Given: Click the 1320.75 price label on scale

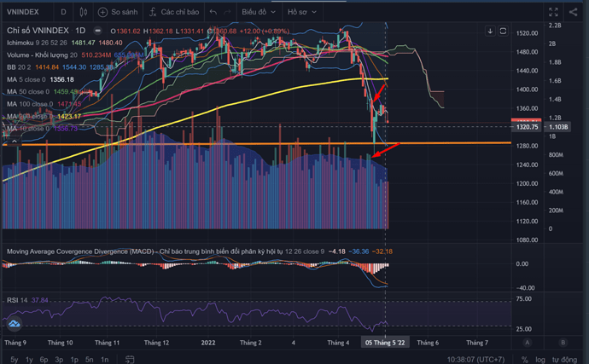Looking at the screenshot, I should coord(527,127).
